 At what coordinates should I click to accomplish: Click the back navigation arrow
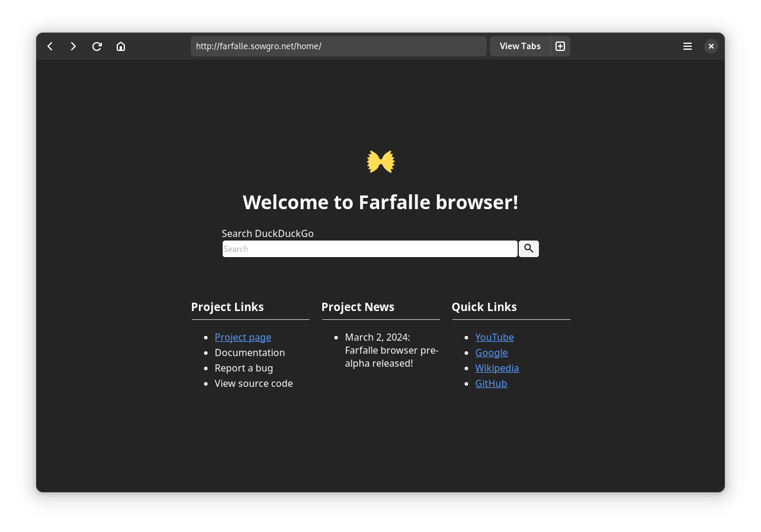50,46
